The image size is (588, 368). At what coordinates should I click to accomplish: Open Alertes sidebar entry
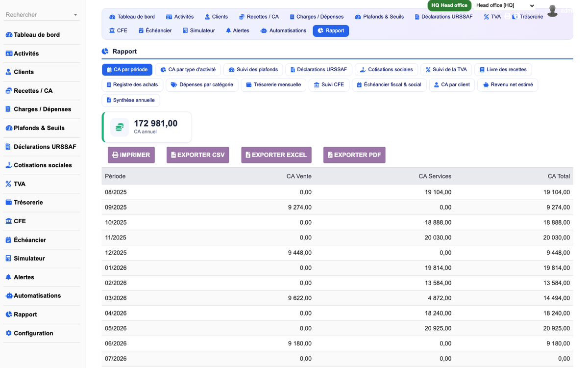pyautogui.click(x=20, y=277)
